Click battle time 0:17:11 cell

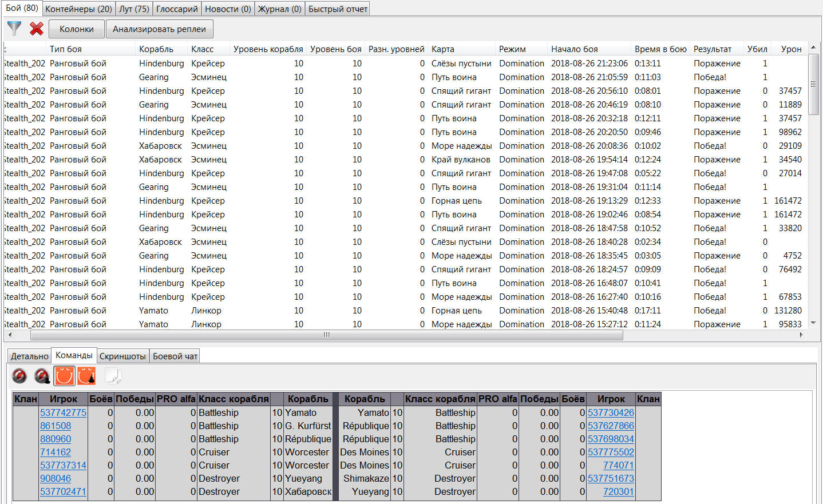pyautogui.click(x=648, y=311)
